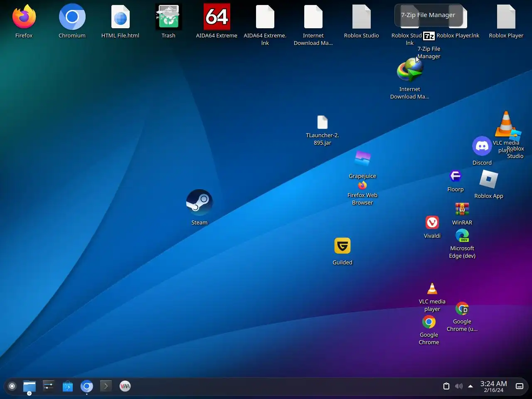Launch the Google Chrome desktop icon
This screenshot has width=532, height=399.
[429, 322]
